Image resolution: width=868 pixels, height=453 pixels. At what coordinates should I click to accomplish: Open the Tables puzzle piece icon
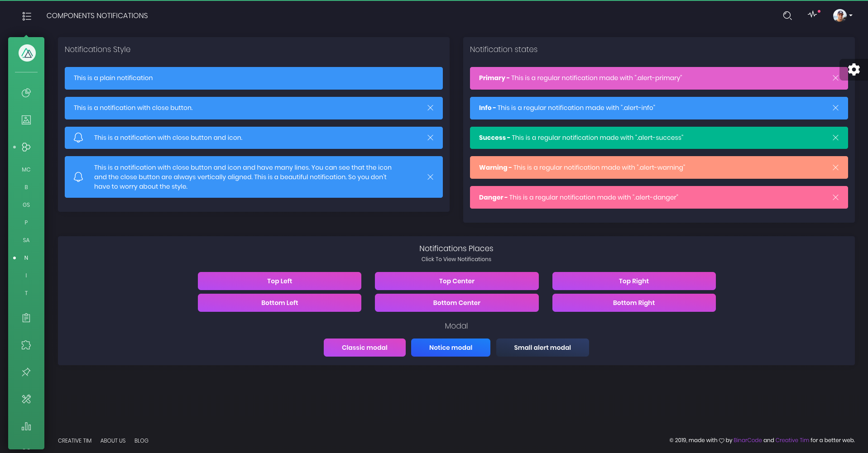[26, 345]
